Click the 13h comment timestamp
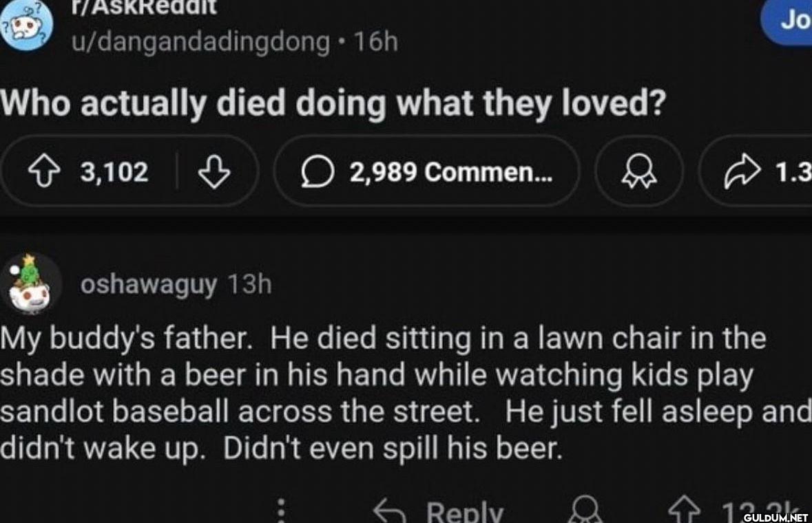This screenshot has height=523, width=812. 249,284
